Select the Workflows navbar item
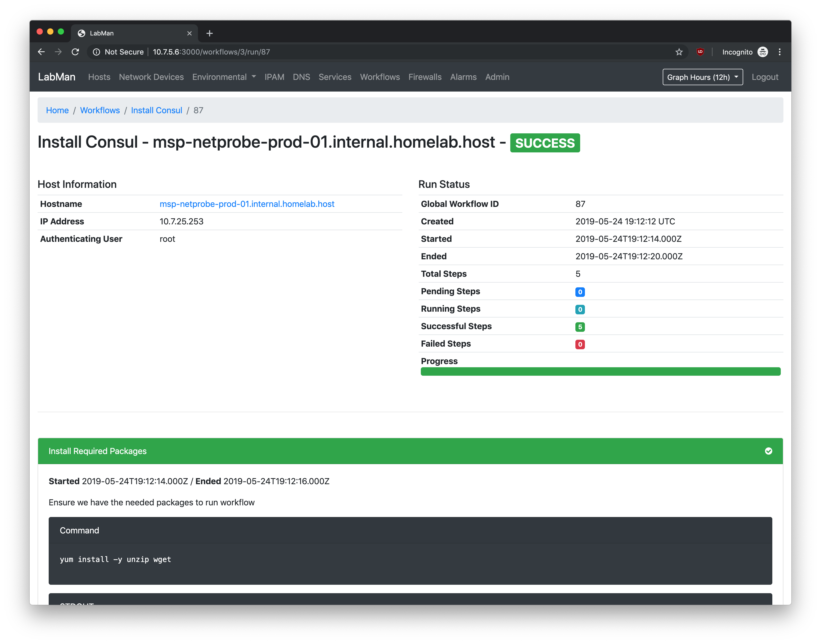 click(x=379, y=77)
